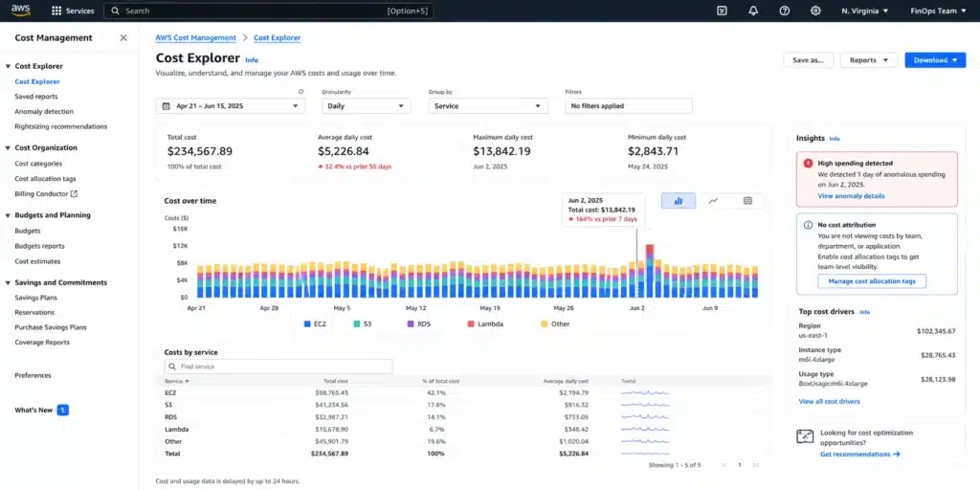
Task: Open Savings Plans in sidebar
Action: point(36,298)
